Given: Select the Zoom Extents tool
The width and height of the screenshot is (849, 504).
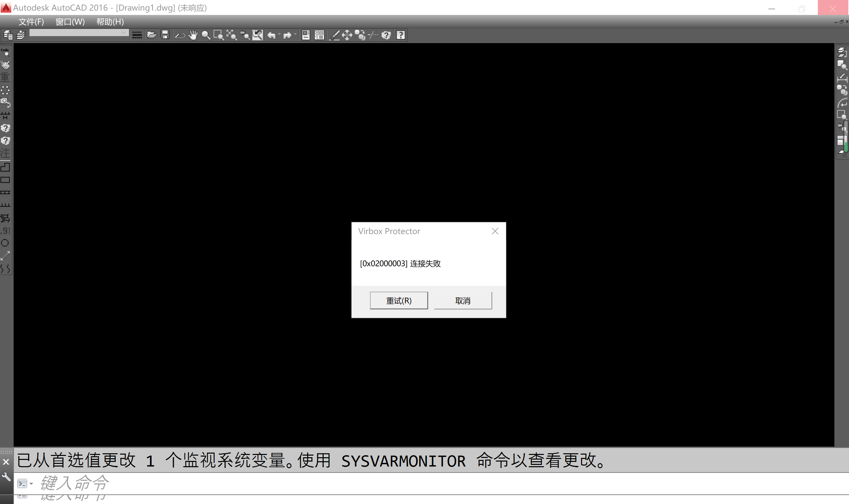Looking at the screenshot, I should pos(231,35).
